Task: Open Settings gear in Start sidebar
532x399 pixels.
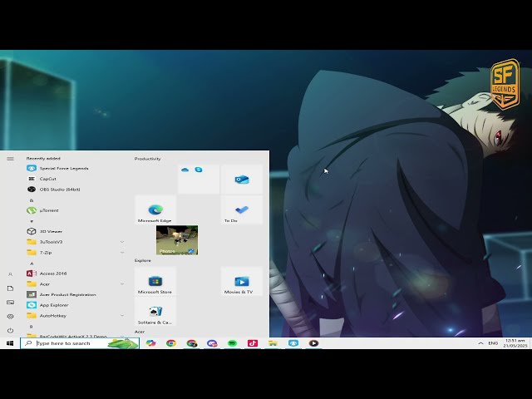Action: click(x=10, y=316)
